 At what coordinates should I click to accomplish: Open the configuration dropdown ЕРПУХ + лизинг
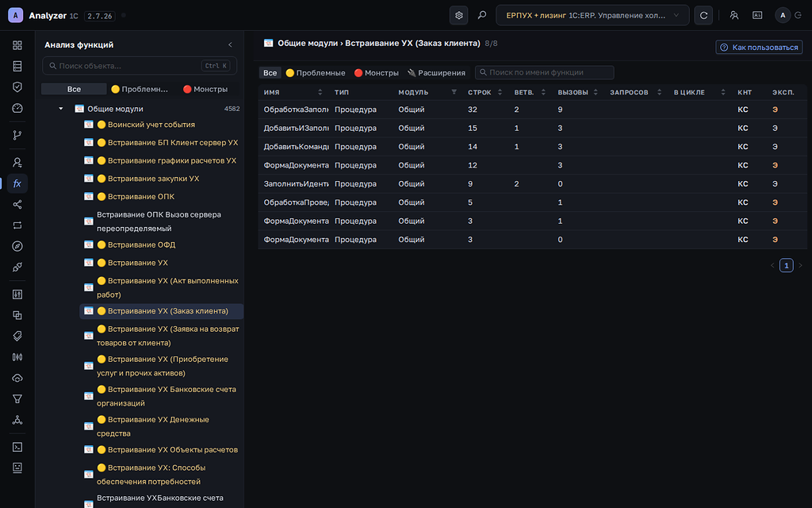click(592, 16)
